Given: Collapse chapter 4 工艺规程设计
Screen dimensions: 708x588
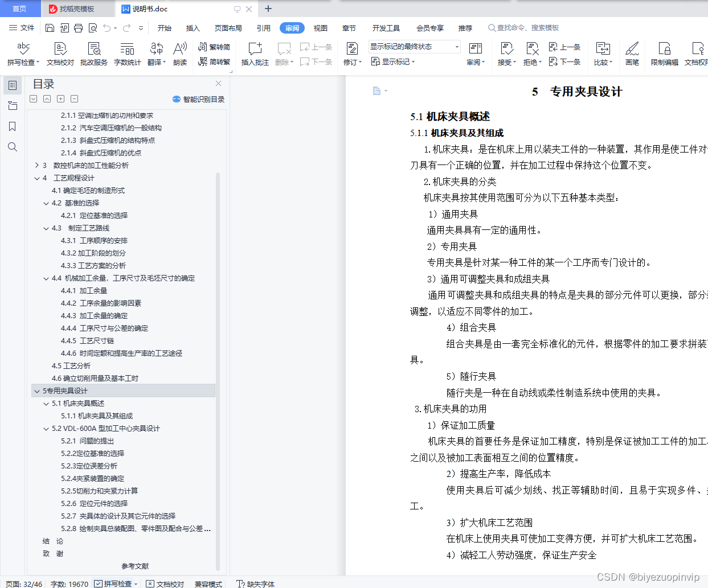Looking at the screenshot, I should 37,178.
